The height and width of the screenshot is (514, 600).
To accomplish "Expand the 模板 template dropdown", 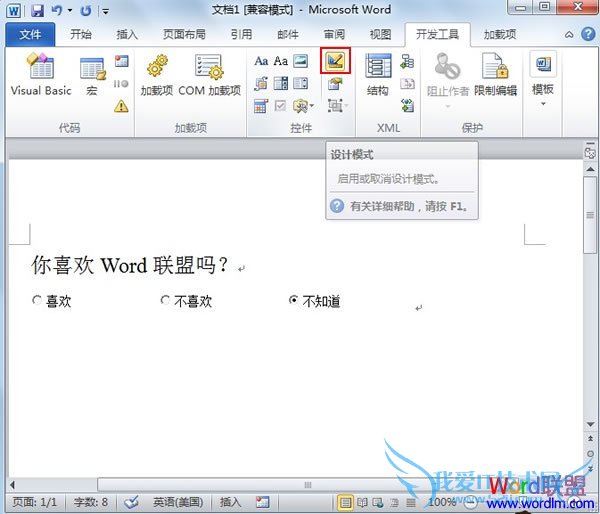I will [543, 80].
